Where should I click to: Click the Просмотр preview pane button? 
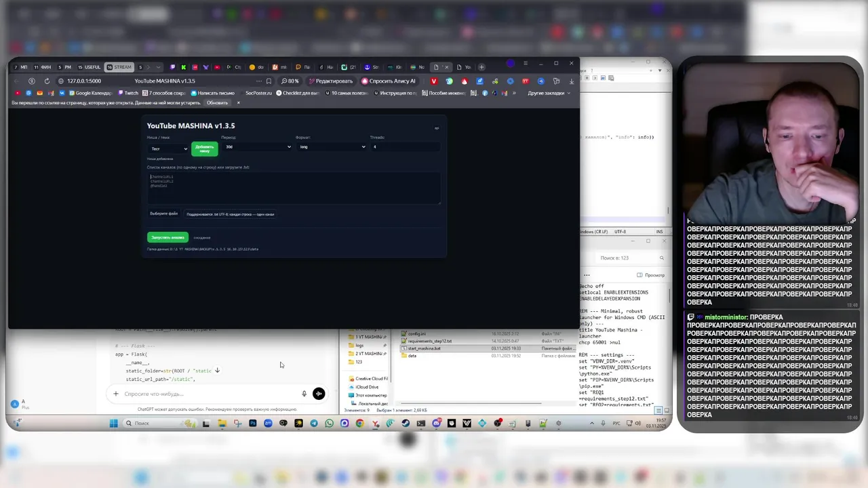click(651, 275)
